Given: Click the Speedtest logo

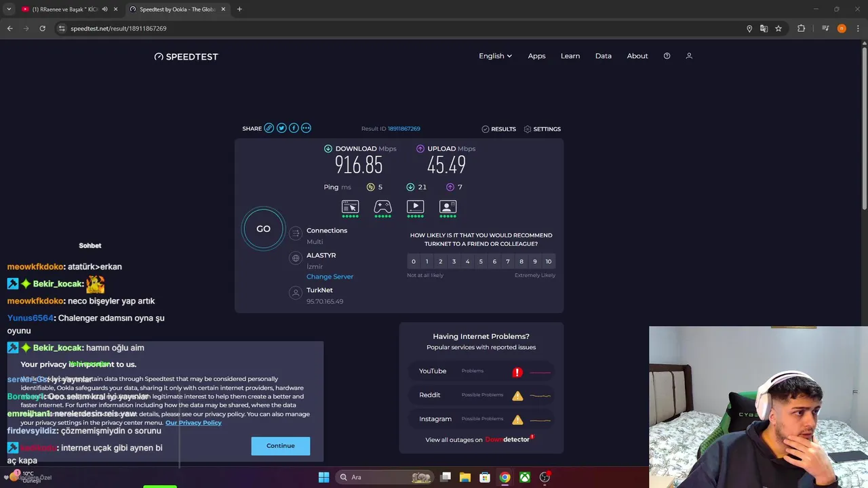Looking at the screenshot, I should (186, 57).
